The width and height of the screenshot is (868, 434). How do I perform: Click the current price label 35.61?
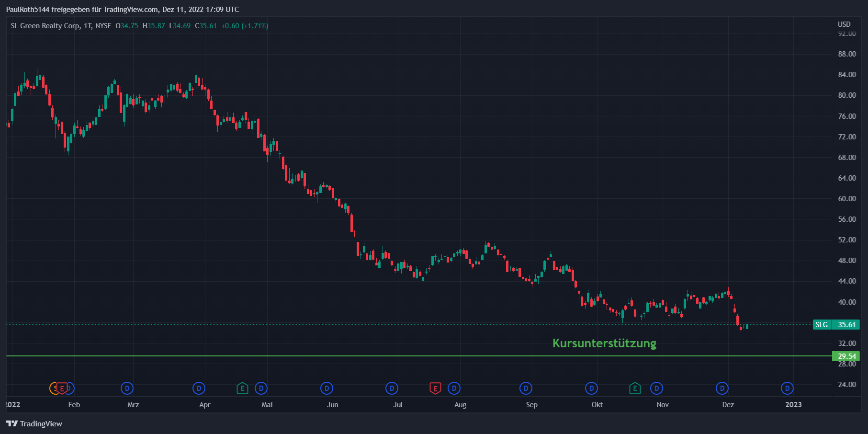point(846,325)
